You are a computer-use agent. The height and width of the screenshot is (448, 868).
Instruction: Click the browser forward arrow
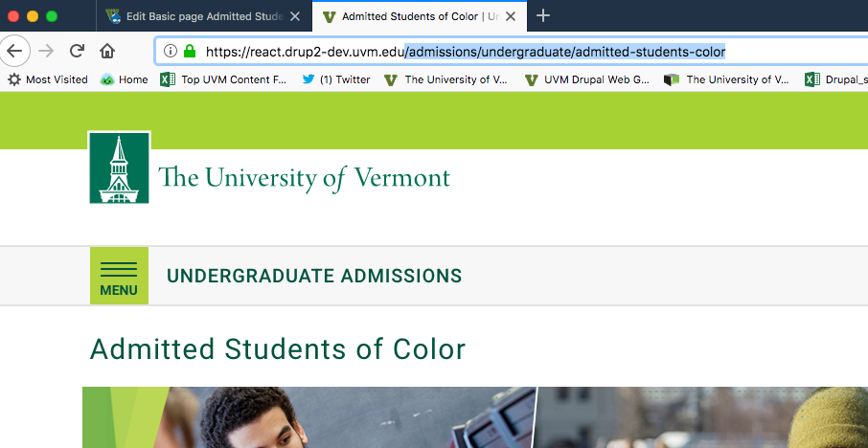tap(47, 52)
